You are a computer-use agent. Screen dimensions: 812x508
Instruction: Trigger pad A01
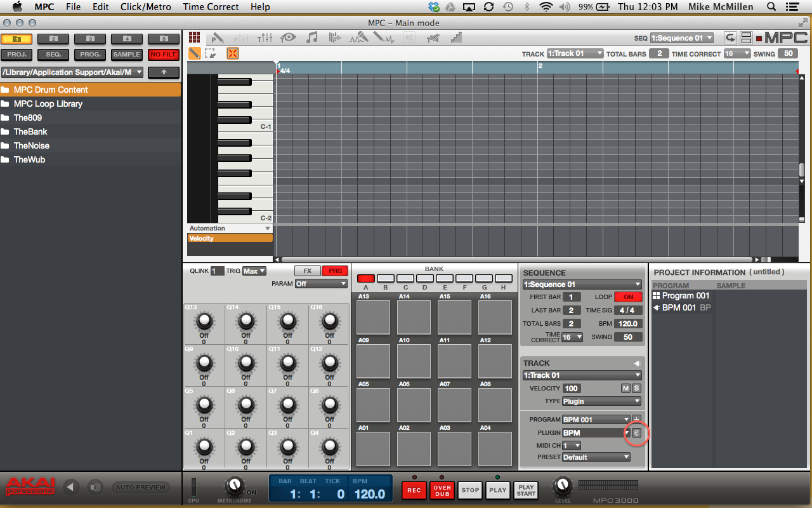tap(374, 449)
